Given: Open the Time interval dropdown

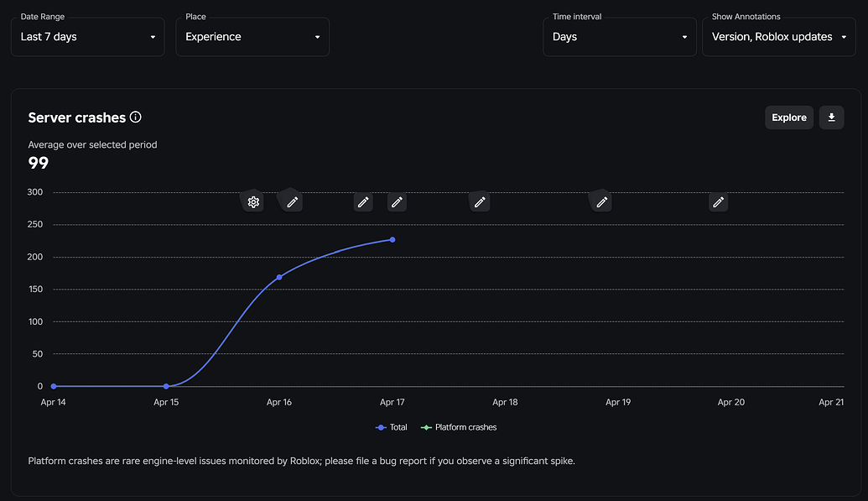Looking at the screenshot, I should (x=620, y=37).
